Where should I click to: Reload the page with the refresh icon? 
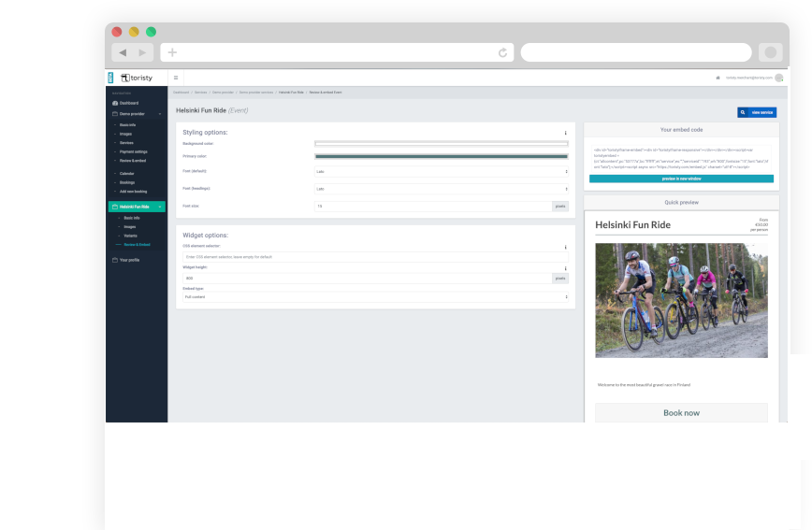click(x=502, y=52)
